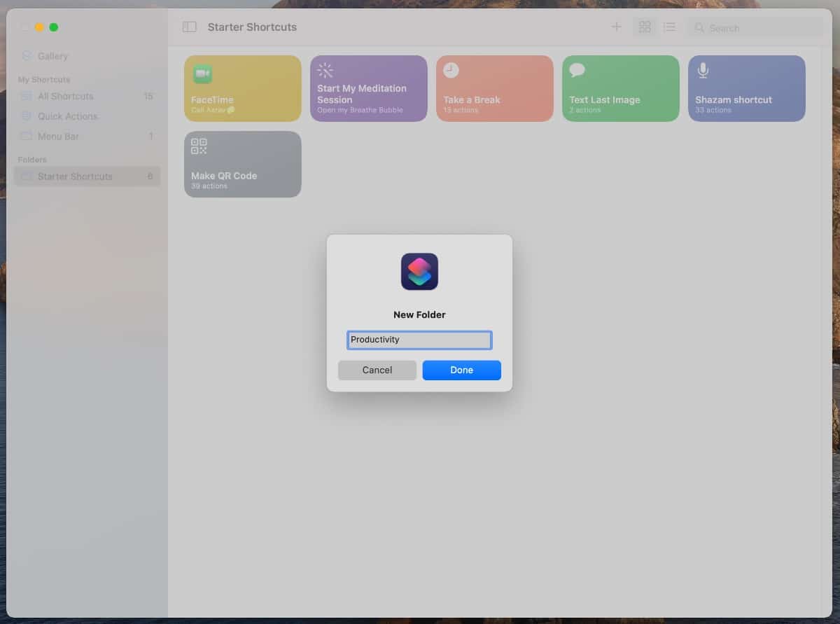Image resolution: width=840 pixels, height=624 pixels.
Task: Click the folder name text field containing Productivity
Action: click(x=419, y=340)
